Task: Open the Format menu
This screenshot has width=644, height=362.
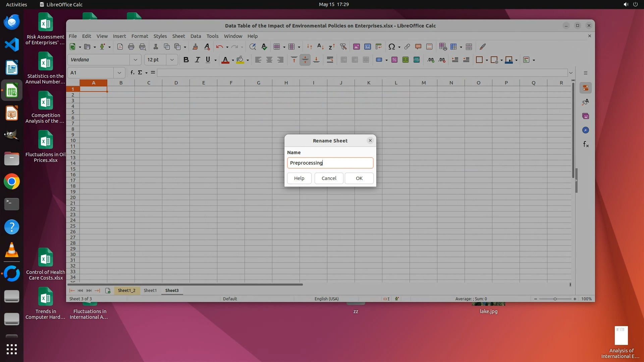Action: (140, 36)
